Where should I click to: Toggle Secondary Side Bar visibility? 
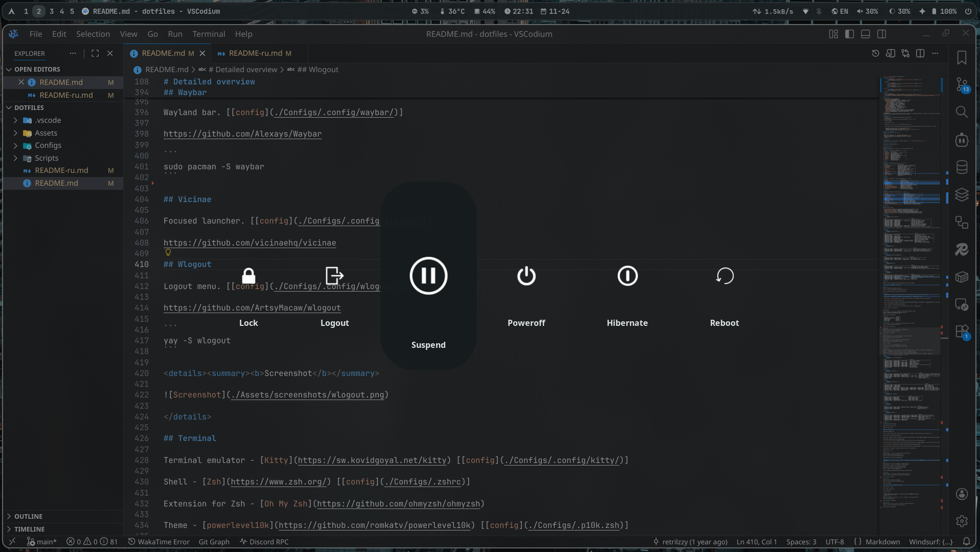coord(882,34)
